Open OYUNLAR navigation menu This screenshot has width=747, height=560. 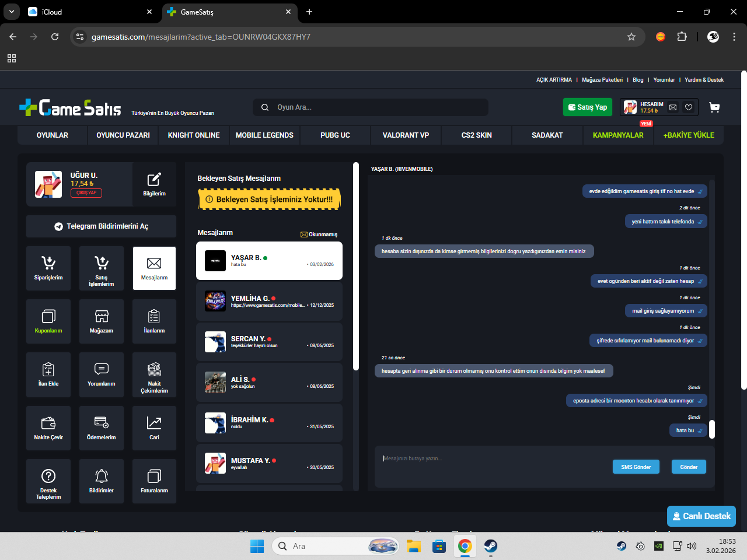click(x=53, y=135)
